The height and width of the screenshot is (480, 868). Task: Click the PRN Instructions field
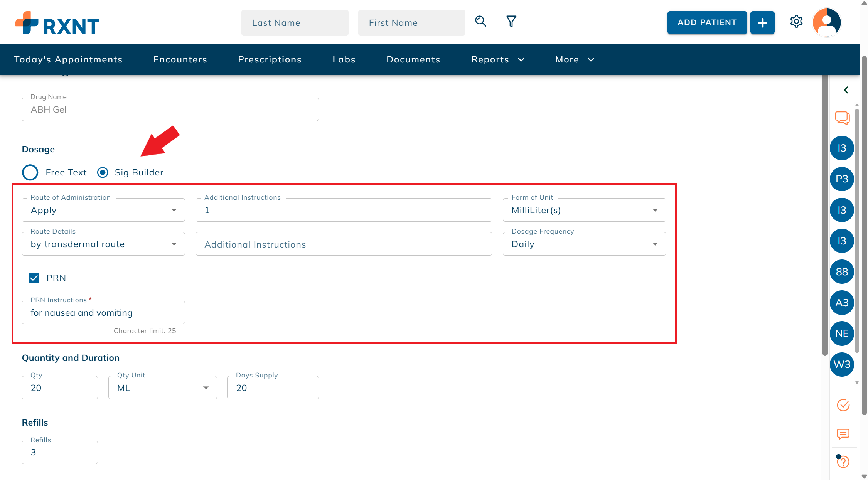coord(103,313)
